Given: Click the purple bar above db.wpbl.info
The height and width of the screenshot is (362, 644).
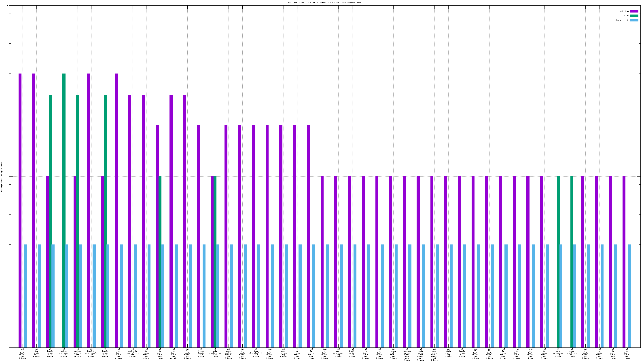Looking at the screenshot, I should click(x=34, y=210).
